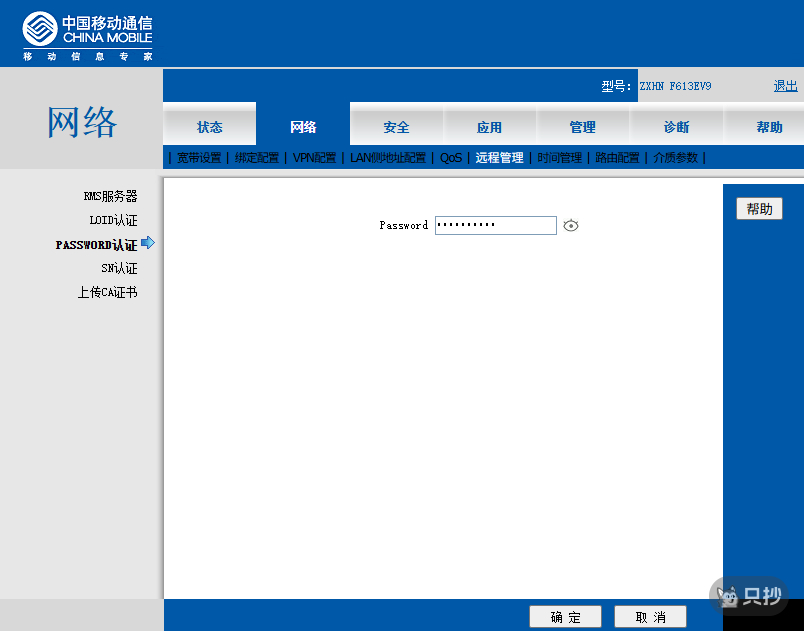804x631 pixels.
Task: Open 宽带设置 submenu
Action: point(199,158)
